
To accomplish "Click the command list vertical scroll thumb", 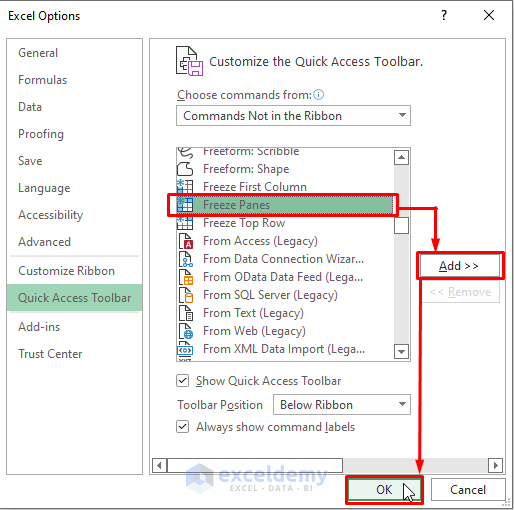I will point(401,226).
